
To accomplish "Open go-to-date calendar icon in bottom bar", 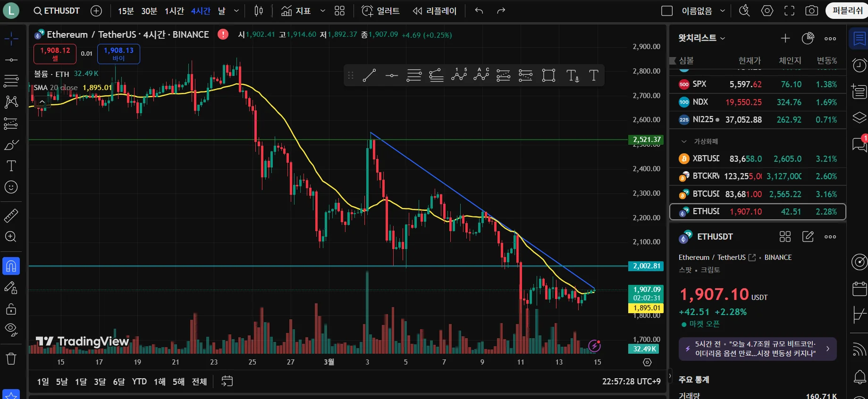I will 227,381.
